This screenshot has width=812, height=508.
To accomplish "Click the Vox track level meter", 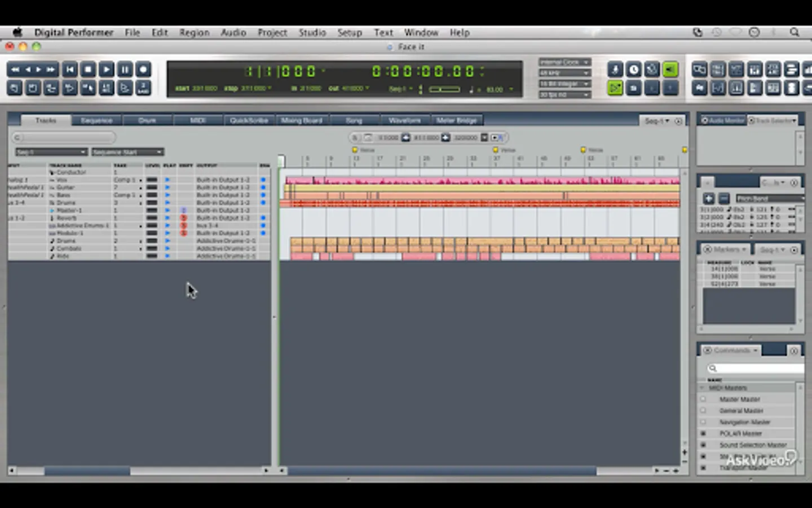I will tap(152, 180).
